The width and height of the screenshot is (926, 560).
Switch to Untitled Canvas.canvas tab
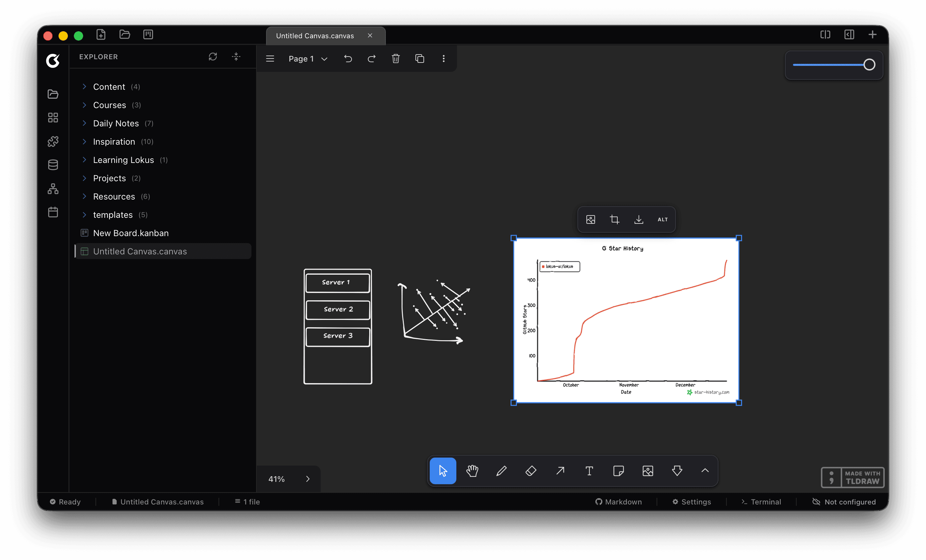(315, 36)
